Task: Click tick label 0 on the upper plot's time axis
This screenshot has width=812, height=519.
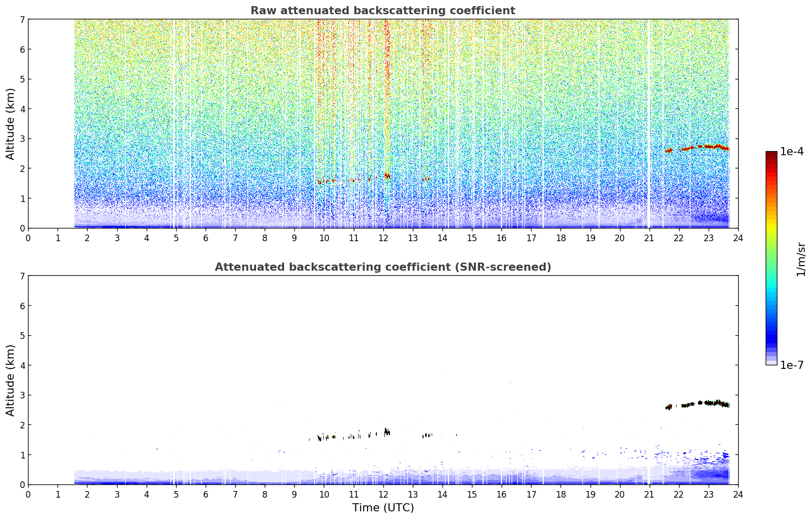Action: 28,238
